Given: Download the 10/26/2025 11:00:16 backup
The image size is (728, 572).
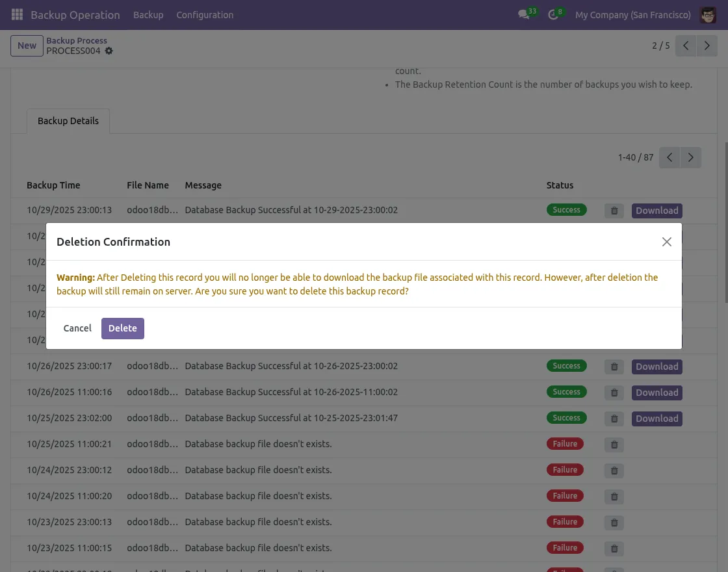Looking at the screenshot, I should (x=656, y=393).
